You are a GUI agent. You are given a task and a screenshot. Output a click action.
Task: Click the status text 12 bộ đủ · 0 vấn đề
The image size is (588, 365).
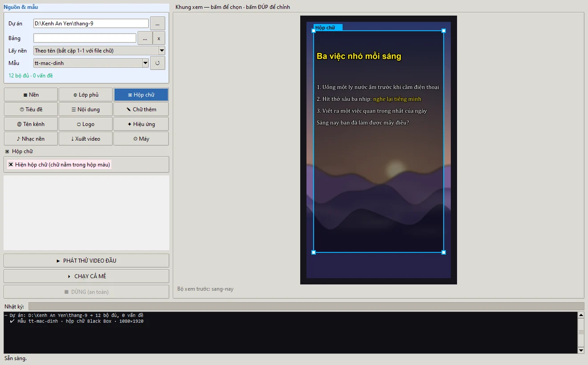31,76
